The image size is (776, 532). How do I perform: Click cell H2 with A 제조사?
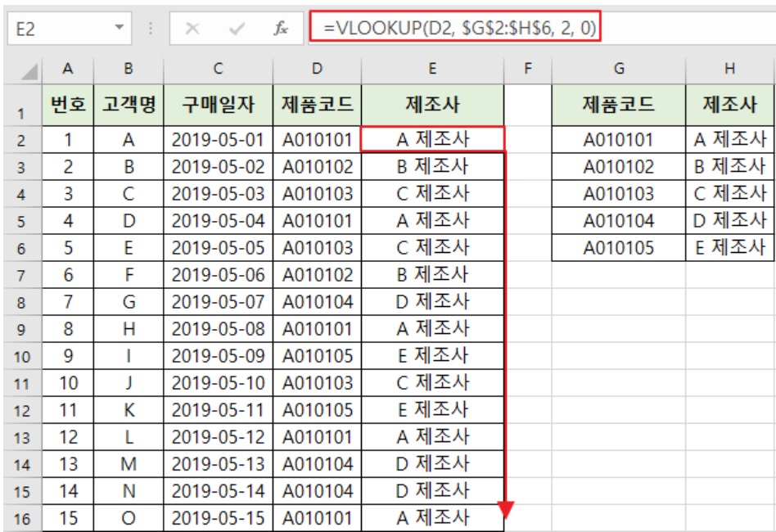click(730, 140)
